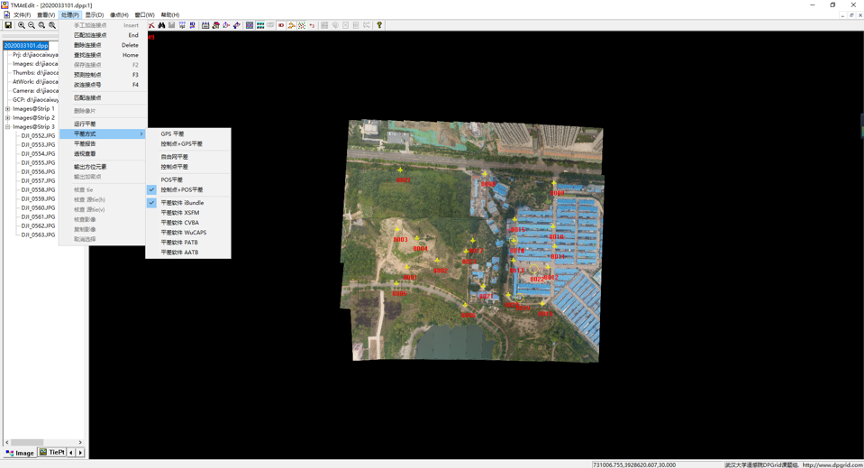Choose 平差软件 XSFM option
The image size is (864, 468).
tap(188, 213)
